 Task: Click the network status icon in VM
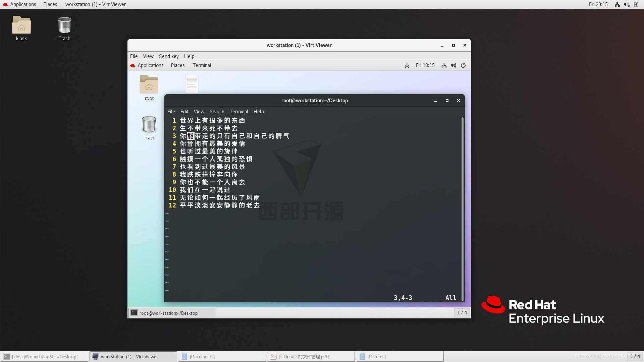tap(444, 65)
